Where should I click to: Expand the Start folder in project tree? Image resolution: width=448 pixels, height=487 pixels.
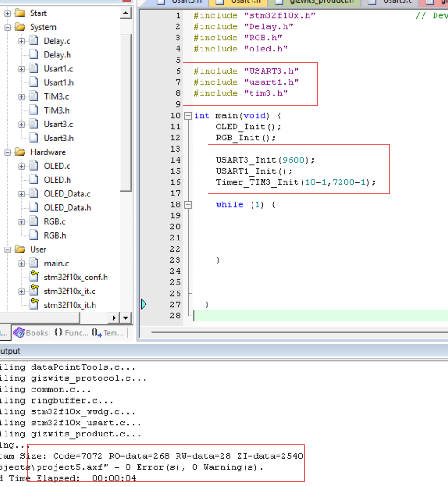[7, 13]
